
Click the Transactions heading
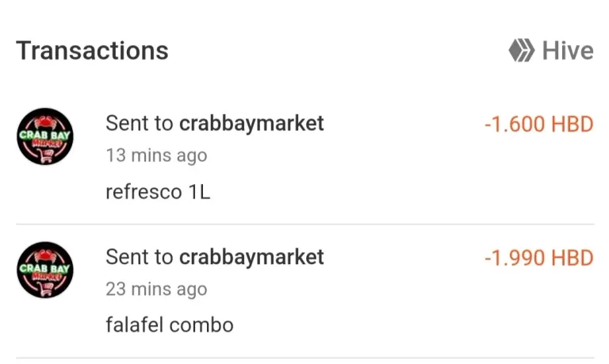(92, 51)
